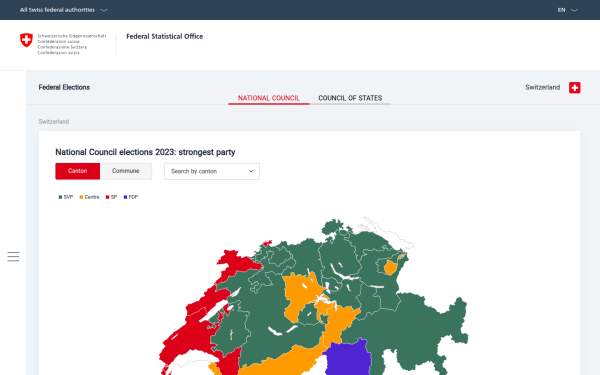Click the green SVP legend marker
Screen dimensions: 600x375
(x=60, y=197)
